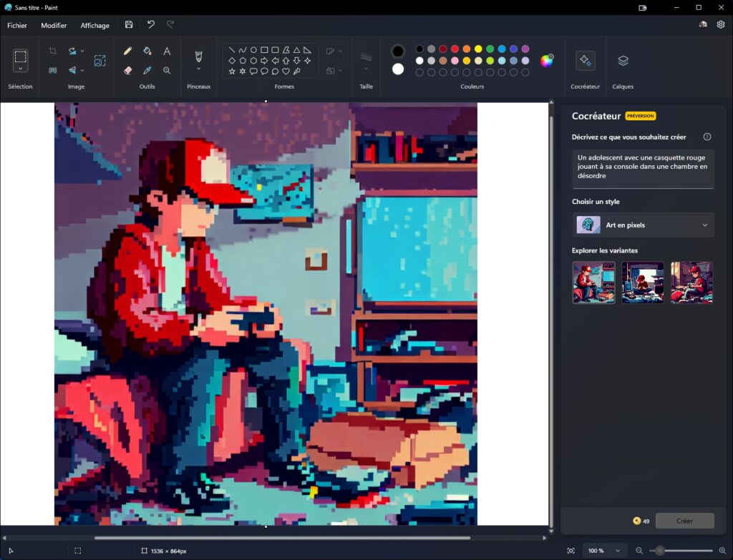Screen dimensions: 733x560
Task: Open the shape fill dropdown
Action: pyautogui.click(x=340, y=71)
